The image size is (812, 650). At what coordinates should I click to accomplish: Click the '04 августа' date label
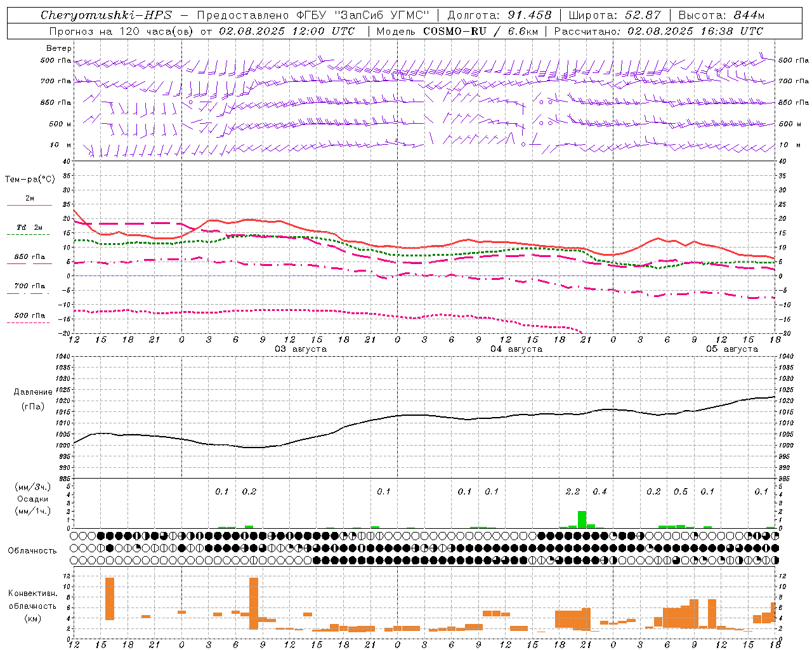516,349
